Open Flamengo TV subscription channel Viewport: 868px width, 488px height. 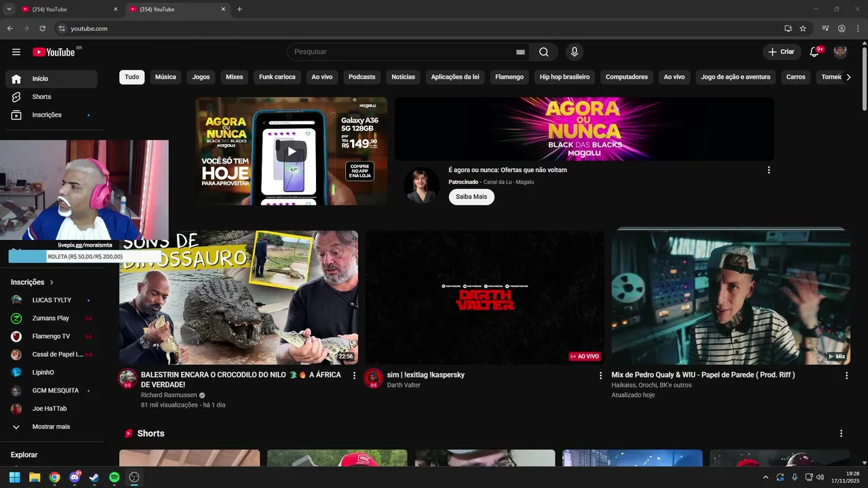52,336
